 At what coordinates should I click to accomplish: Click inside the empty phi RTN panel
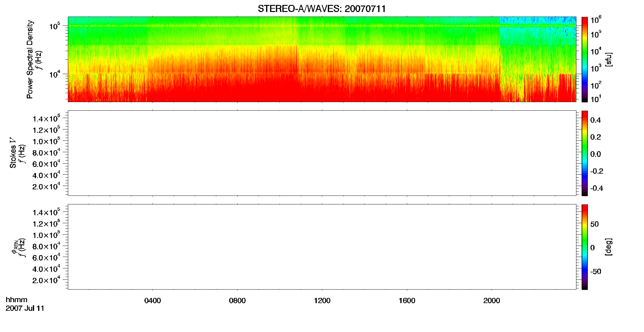(x=322, y=247)
